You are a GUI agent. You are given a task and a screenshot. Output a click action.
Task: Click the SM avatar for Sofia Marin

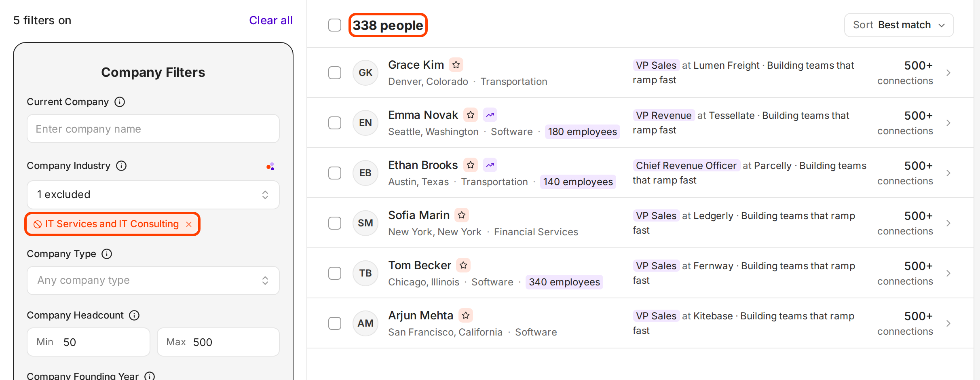[x=365, y=223]
